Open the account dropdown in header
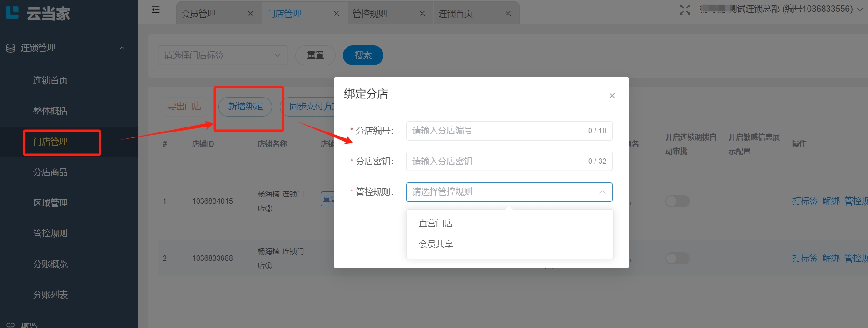This screenshot has width=868, height=328. tap(859, 9)
